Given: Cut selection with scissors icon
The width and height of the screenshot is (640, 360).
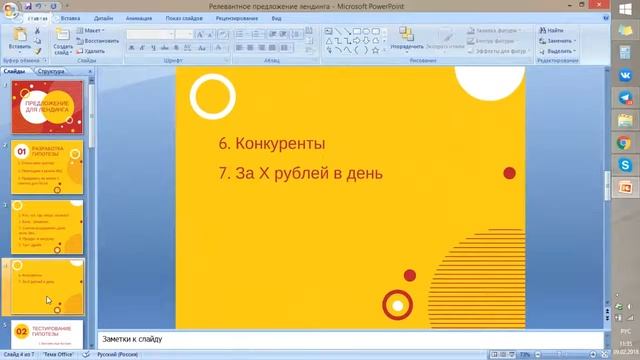Looking at the screenshot, I should click(37, 31).
